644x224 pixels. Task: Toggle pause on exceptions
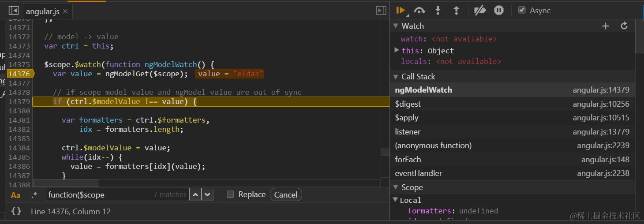(499, 10)
